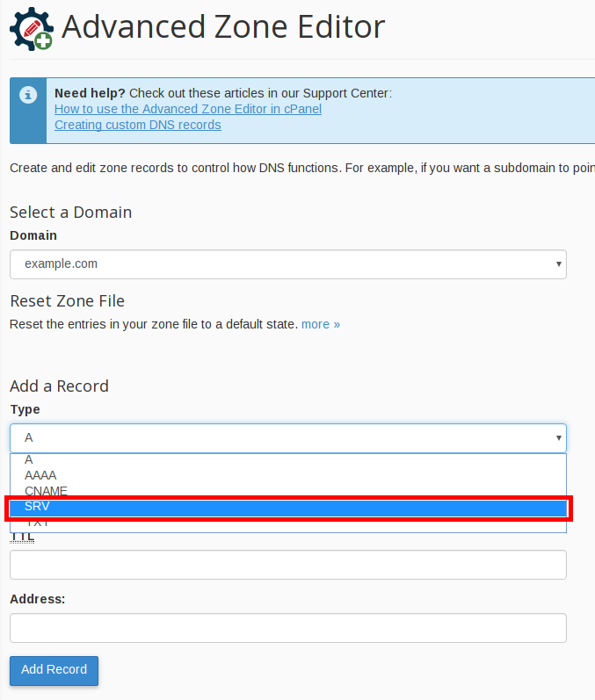
Task: Select AAAA from the Type list
Action: 40,475
